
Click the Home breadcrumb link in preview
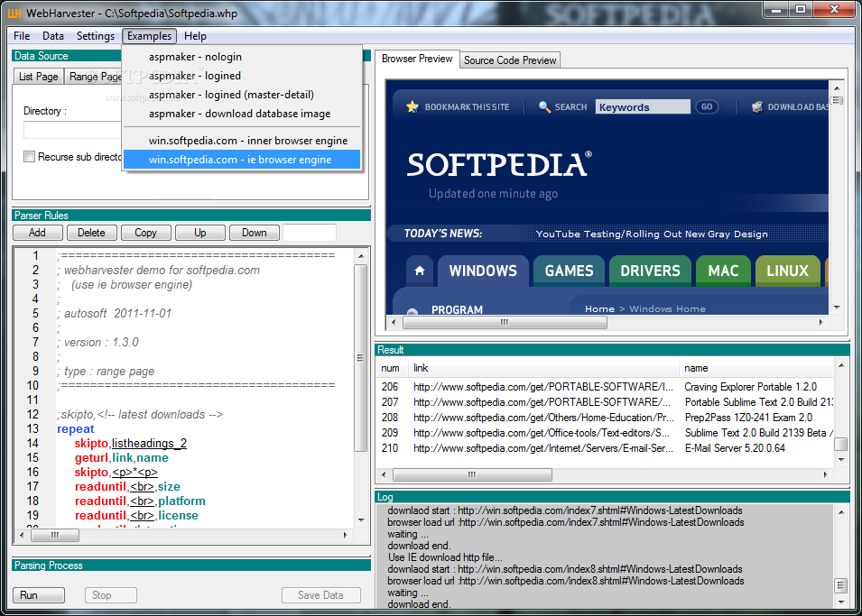pyautogui.click(x=599, y=308)
